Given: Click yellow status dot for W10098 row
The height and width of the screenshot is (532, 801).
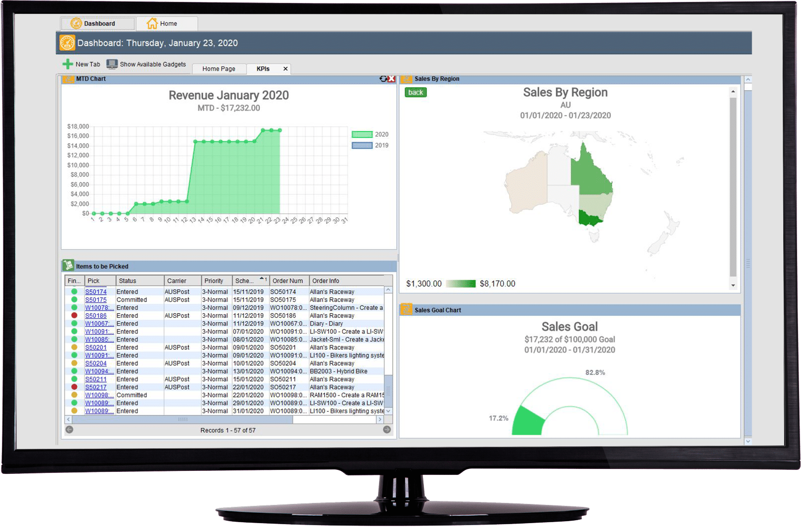Looking at the screenshot, I should pos(74,395).
